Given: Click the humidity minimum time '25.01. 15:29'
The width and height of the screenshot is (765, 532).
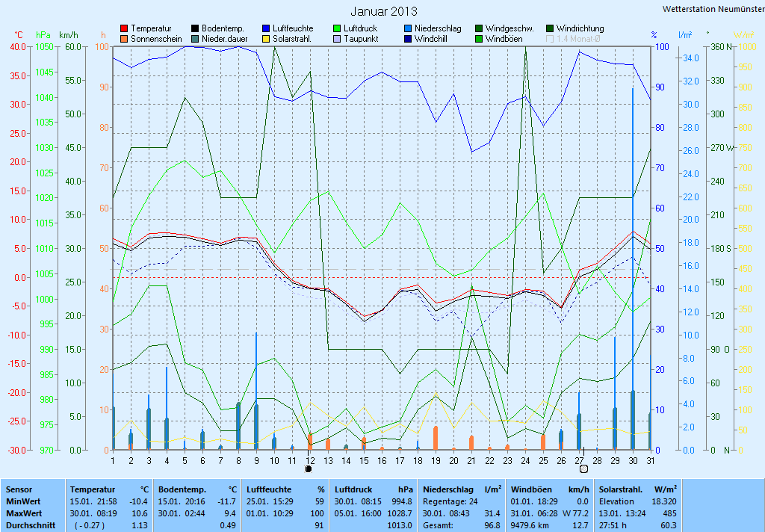Looking at the screenshot, I should point(270,501).
